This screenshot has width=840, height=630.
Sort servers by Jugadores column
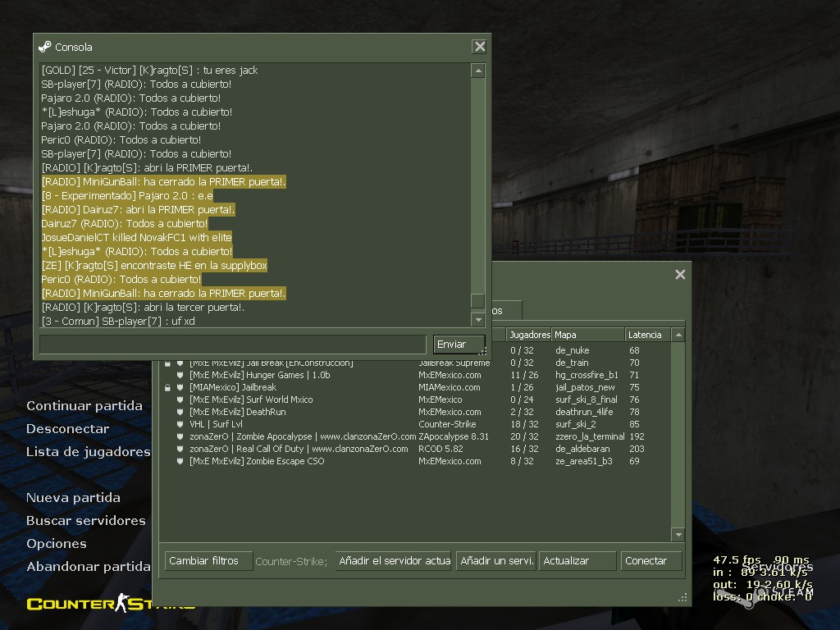point(529,335)
